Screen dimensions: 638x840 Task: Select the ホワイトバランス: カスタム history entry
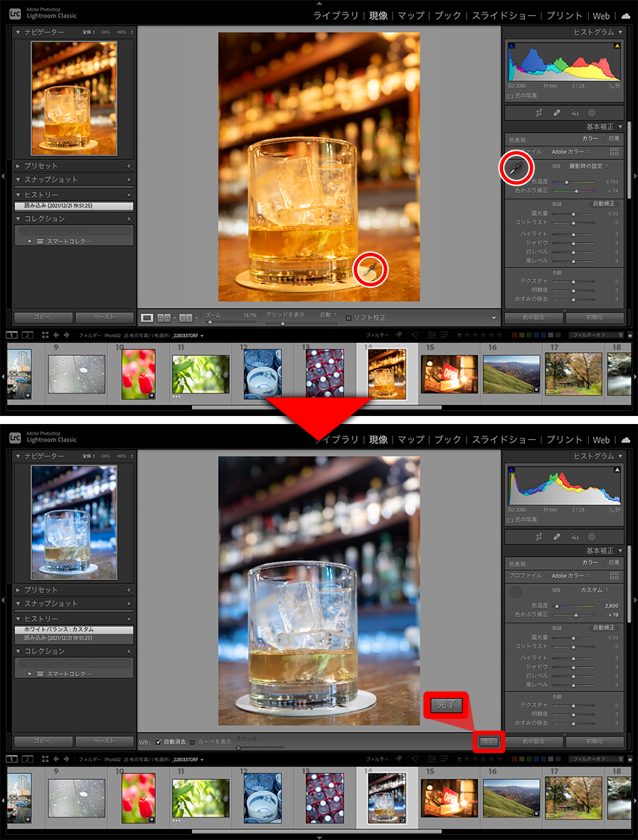pyautogui.click(x=73, y=629)
